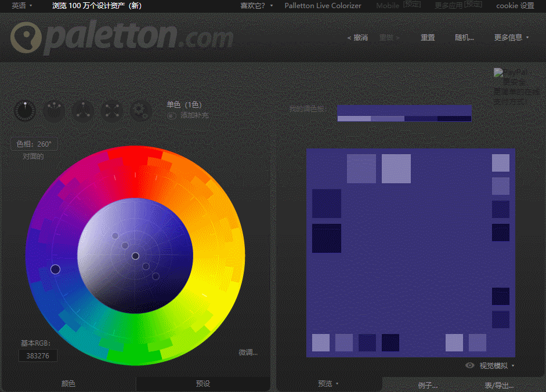
Task: Click the 浏览 100 万个设计资产 link
Action: pos(97,6)
